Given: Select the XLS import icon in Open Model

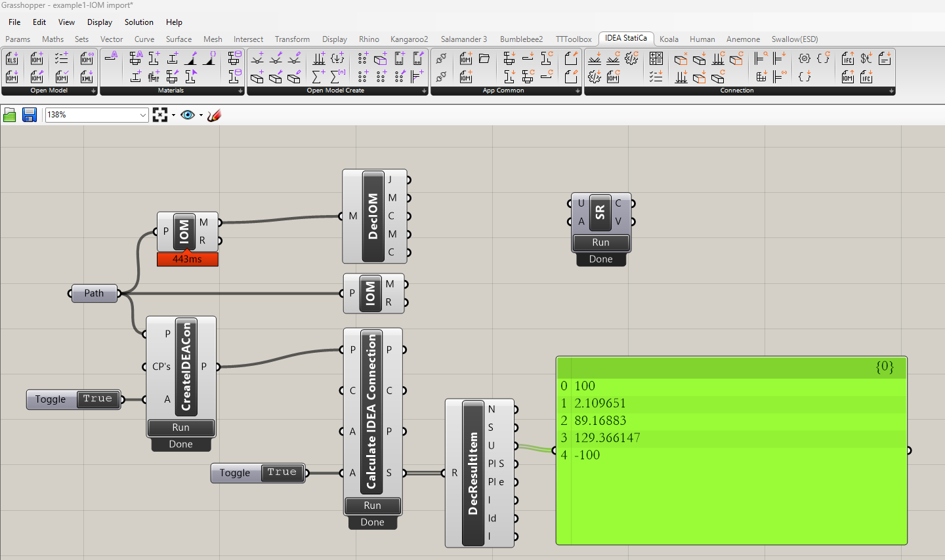Looking at the screenshot, I should point(11,59).
